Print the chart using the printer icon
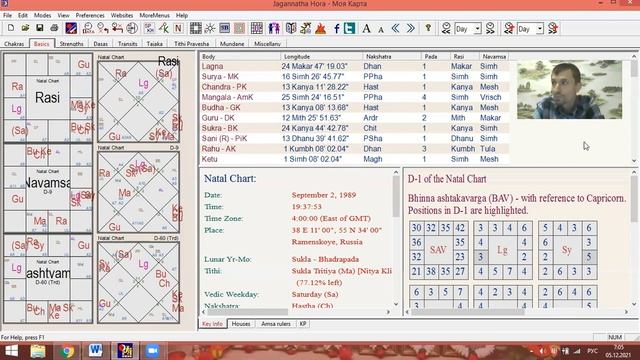The image size is (640, 360). pos(54,28)
